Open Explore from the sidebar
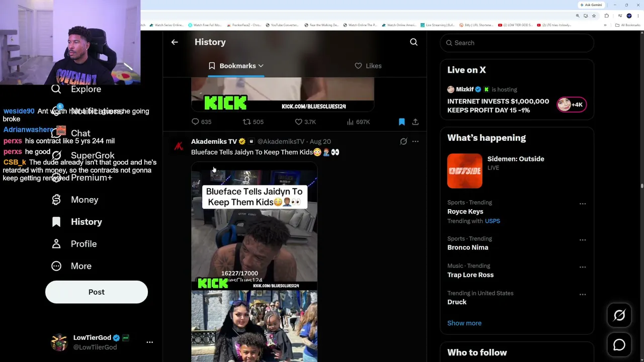The height and width of the screenshot is (362, 644). [x=86, y=89]
